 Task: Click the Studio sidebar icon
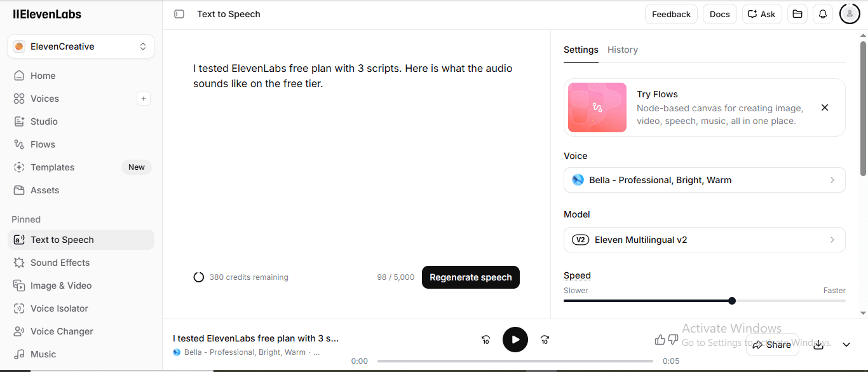pyautogui.click(x=19, y=121)
